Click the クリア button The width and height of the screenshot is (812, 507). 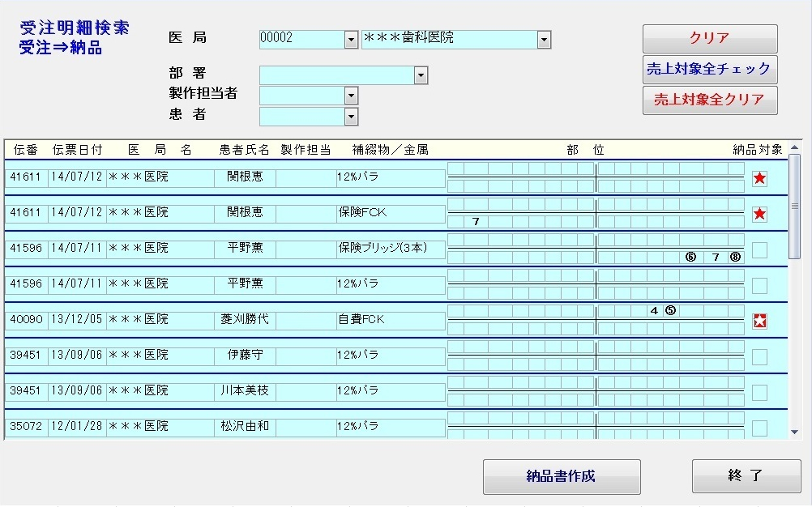[x=709, y=38]
